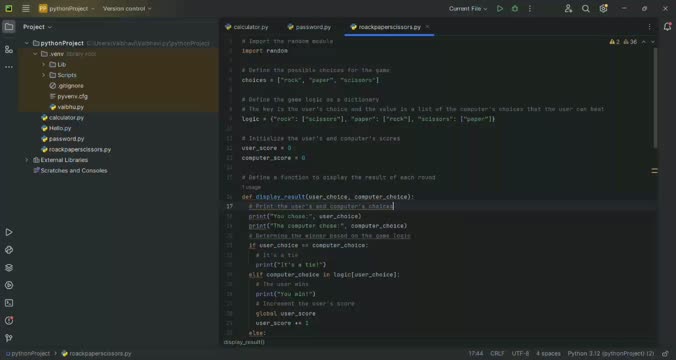Expand the Lib folder
Screen dimensions: 676x360
(x=44, y=64)
